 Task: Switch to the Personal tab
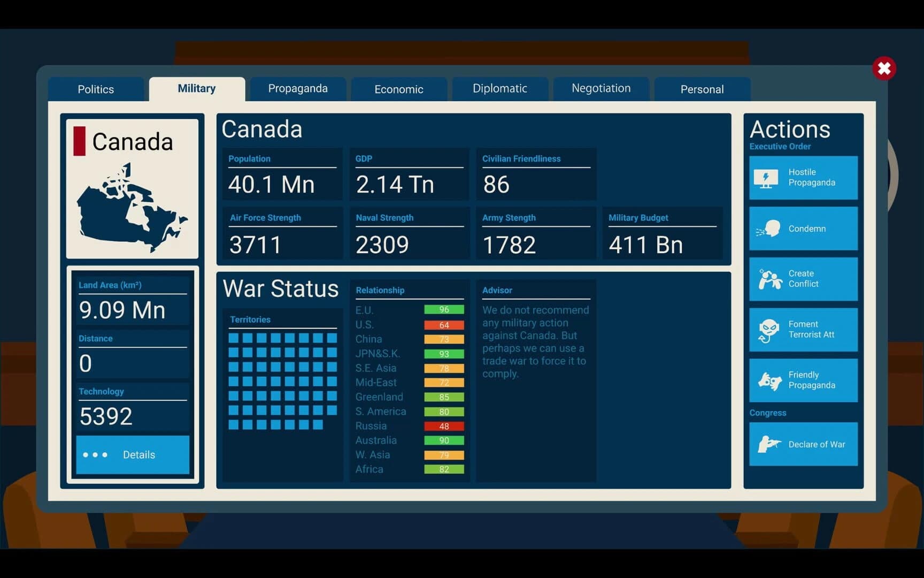point(702,89)
